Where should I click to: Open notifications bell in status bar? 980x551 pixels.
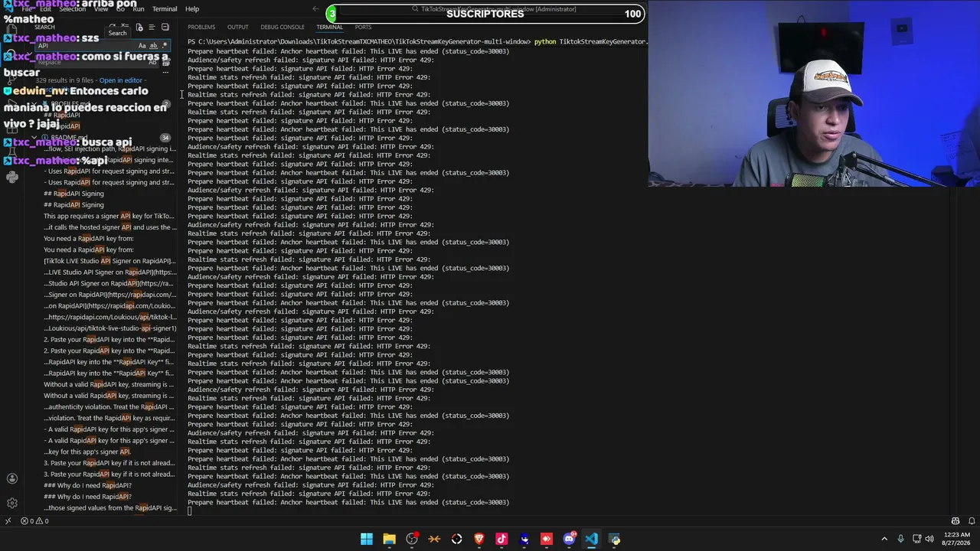pyautogui.click(x=972, y=521)
